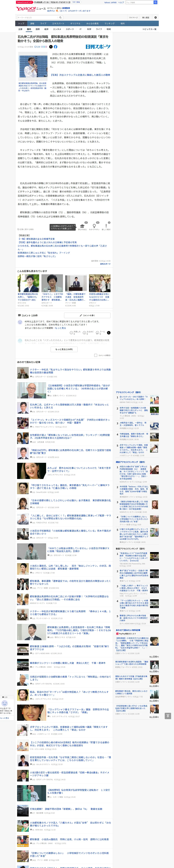Open the エキスパート navigation tab
Screen dimensions: 174x868
tap(58, 24)
